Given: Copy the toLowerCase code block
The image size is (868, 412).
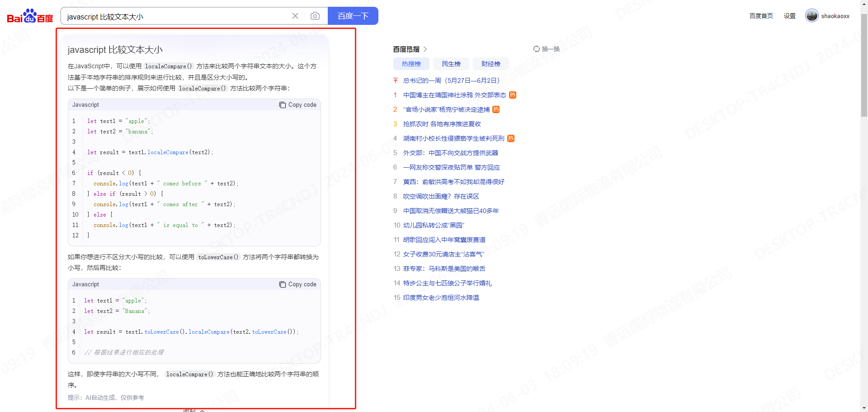Looking at the screenshot, I should tap(298, 284).
